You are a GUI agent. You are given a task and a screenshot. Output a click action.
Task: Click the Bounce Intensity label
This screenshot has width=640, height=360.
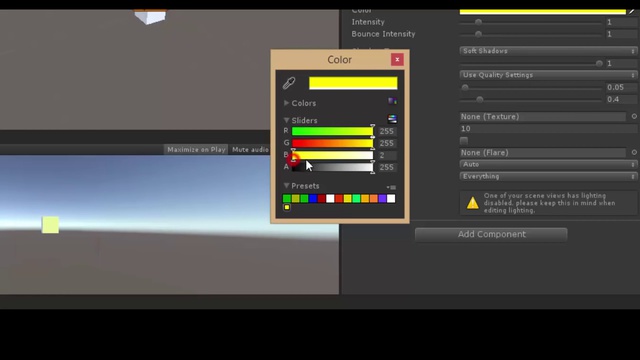[x=383, y=34]
